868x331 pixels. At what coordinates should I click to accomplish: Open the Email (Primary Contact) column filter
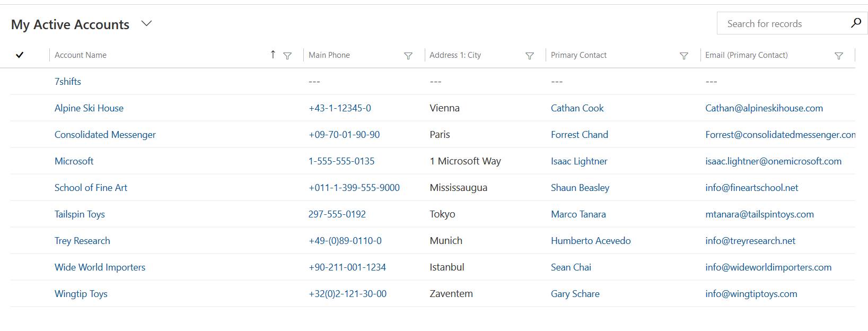[x=839, y=56]
